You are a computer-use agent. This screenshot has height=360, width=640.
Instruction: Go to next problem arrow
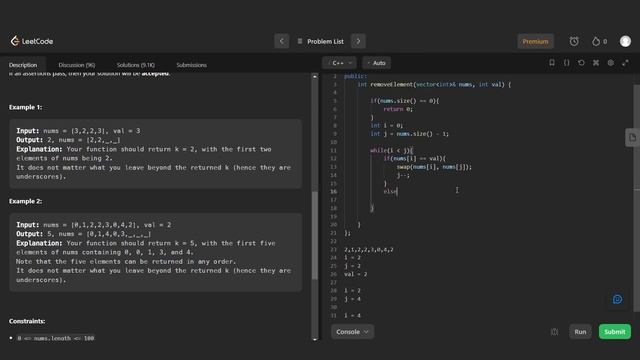(358, 41)
